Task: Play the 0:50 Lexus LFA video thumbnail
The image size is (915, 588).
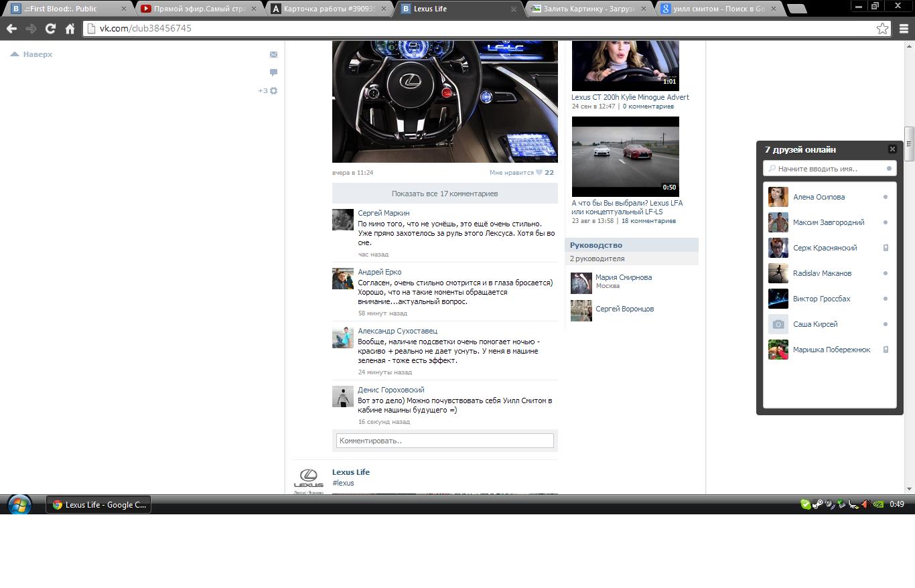Action: point(625,156)
